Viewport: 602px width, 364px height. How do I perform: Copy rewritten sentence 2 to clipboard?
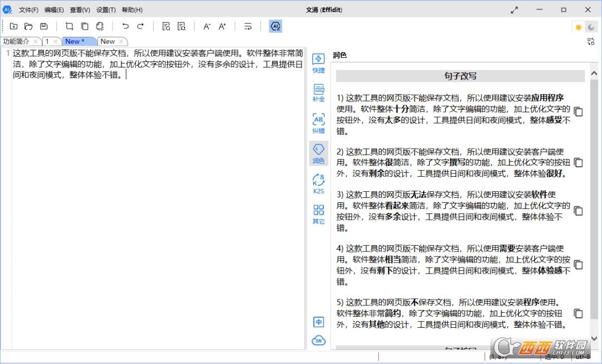pos(578,163)
